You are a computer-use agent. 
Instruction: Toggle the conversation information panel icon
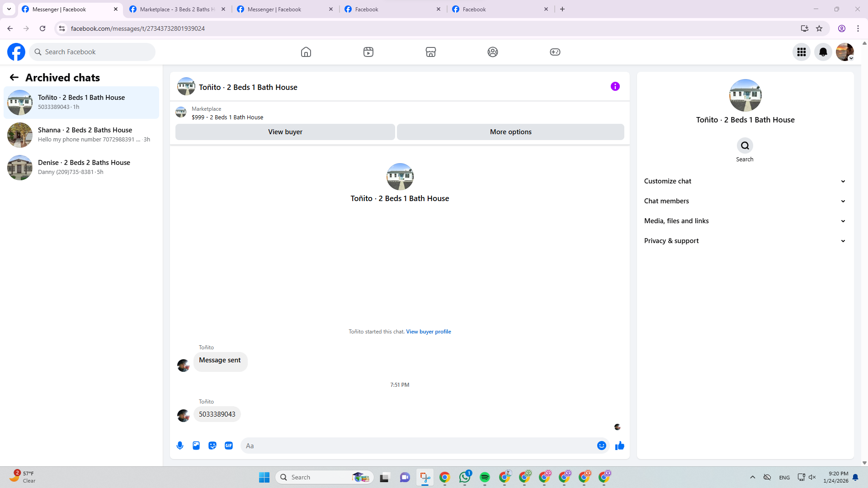pos(615,86)
